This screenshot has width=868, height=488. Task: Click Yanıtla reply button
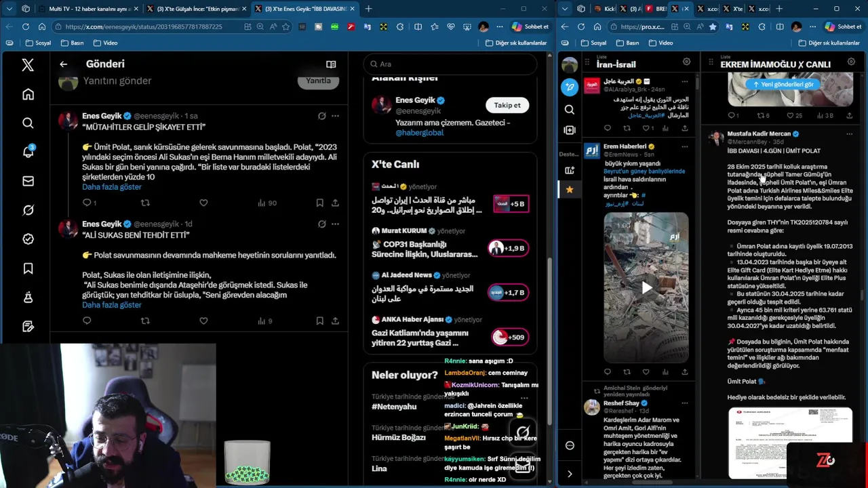(x=318, y=81)
